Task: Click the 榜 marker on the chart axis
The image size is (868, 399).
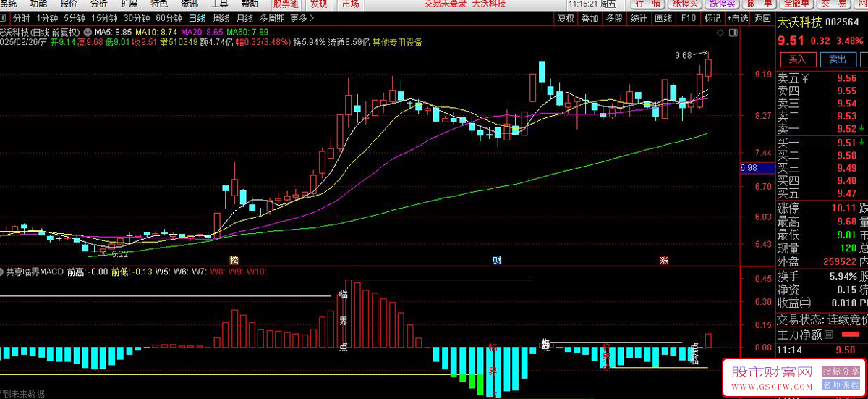Action: pyautogui.click(x=234, y=260)
